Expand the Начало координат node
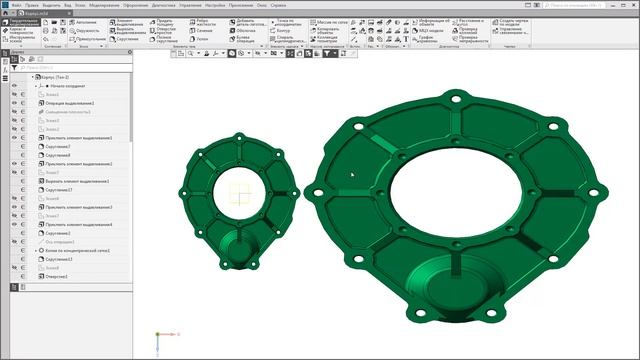Image resolution: width=640 pixels, height=360 pixels. tap(36, 86)
